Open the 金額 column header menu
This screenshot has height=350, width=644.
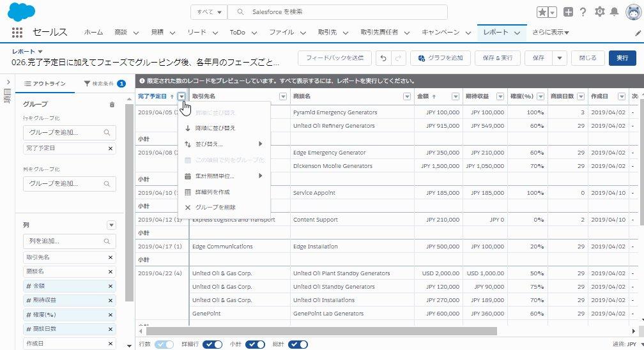[456, 96]
